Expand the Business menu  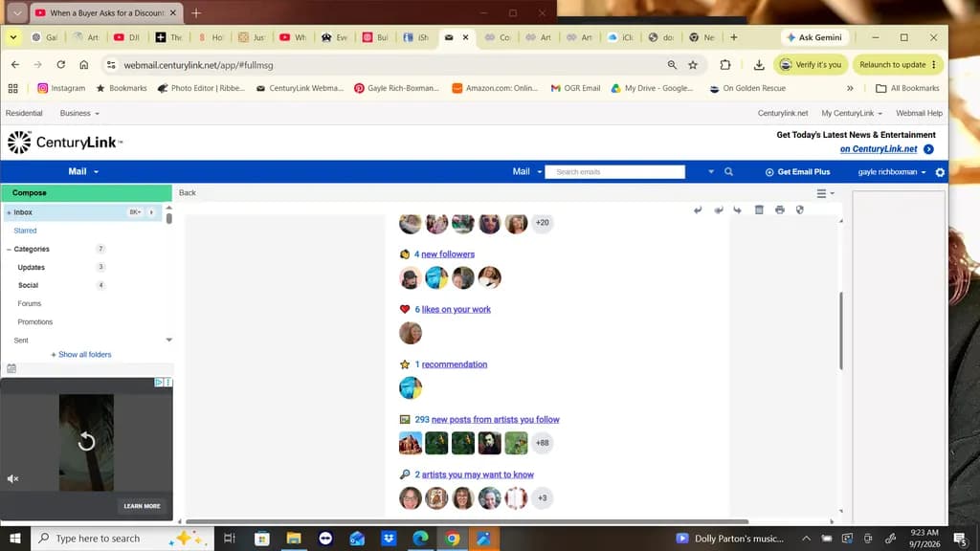tap(79, 114)
